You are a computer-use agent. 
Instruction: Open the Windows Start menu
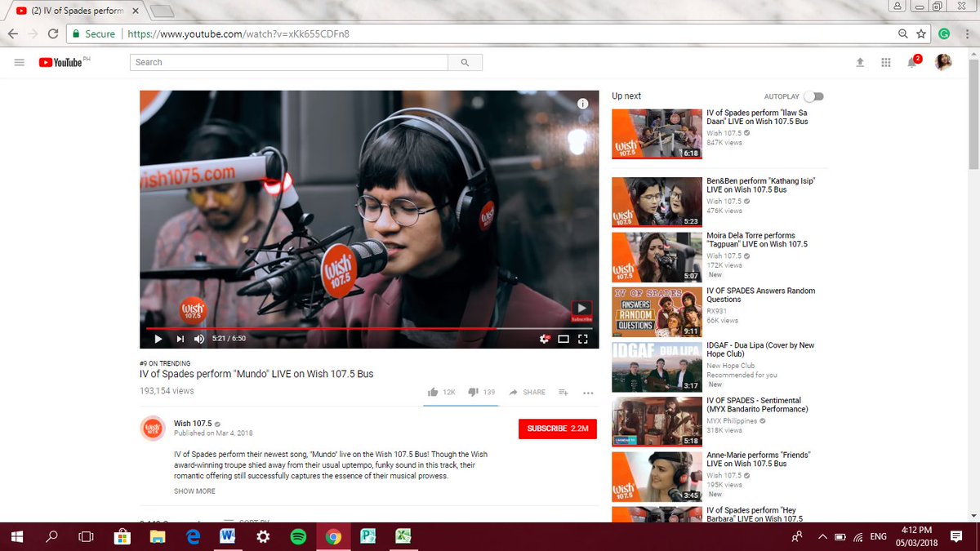point(17,536)
